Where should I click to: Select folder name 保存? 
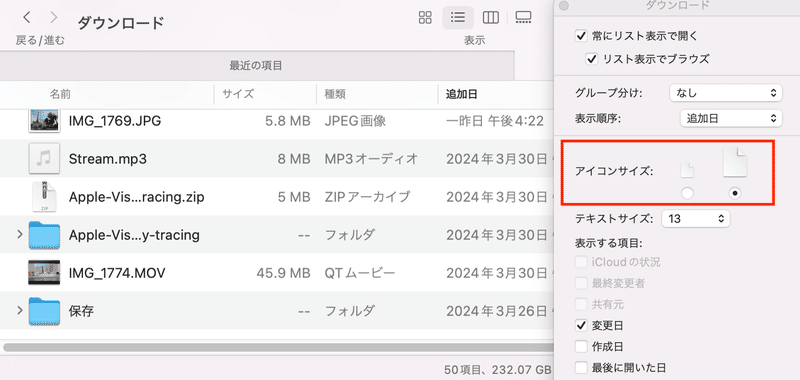click(81, 311)
